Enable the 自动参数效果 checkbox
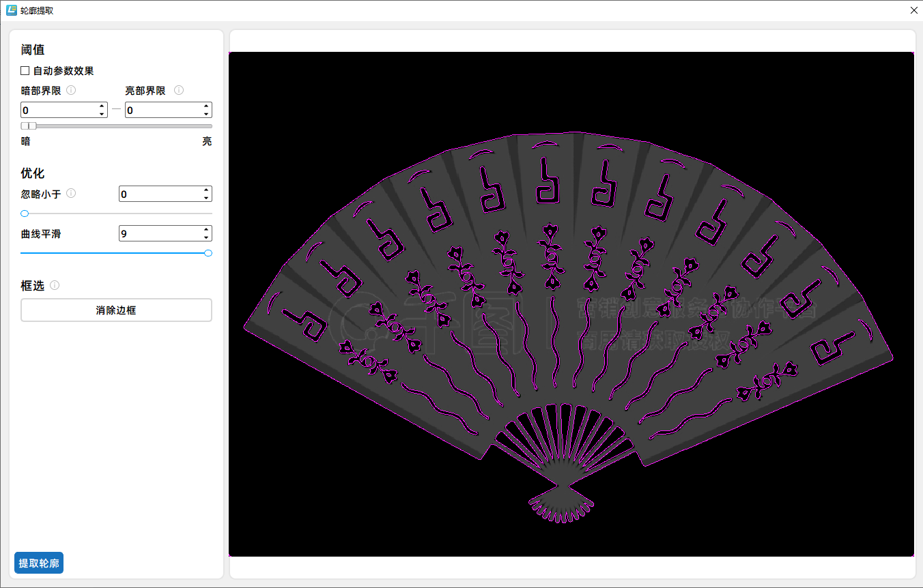Screen dimensions: 923x588 tap(25, 71)
